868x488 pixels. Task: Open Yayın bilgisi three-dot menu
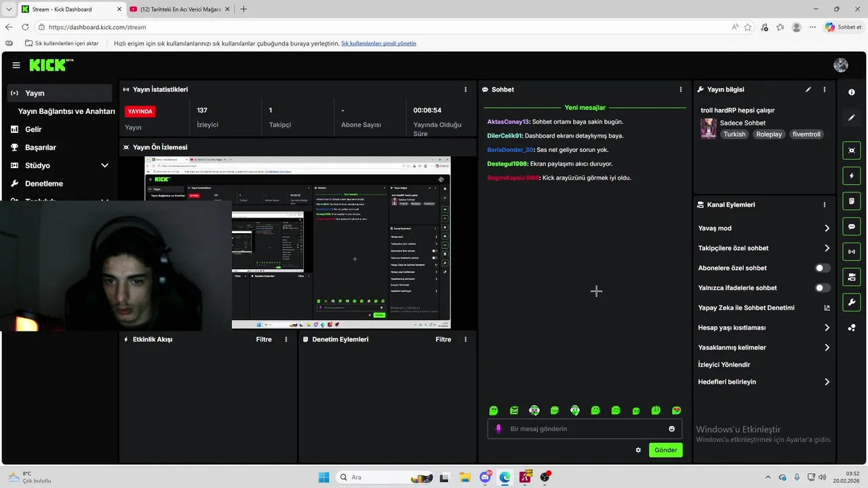click(825, 89)
